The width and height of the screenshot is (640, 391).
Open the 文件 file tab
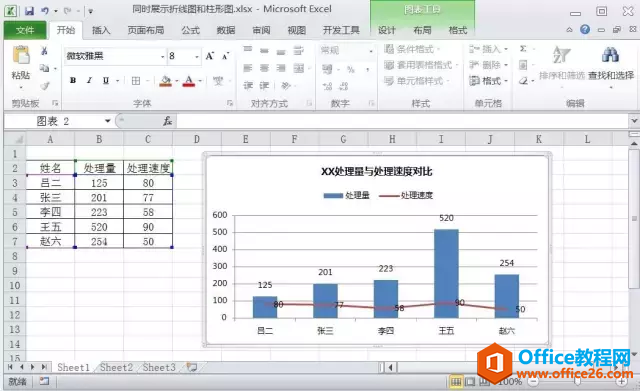(25, 30)
